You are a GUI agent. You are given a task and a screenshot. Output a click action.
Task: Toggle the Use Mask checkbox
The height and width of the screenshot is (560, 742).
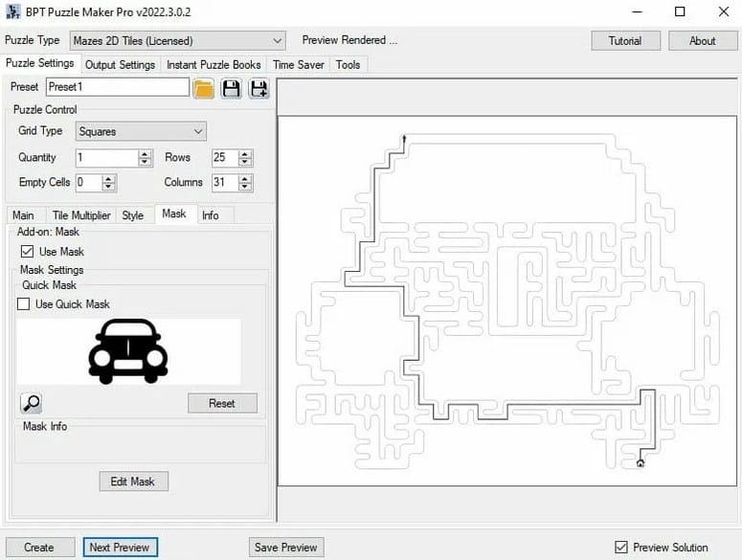(27, 252)
